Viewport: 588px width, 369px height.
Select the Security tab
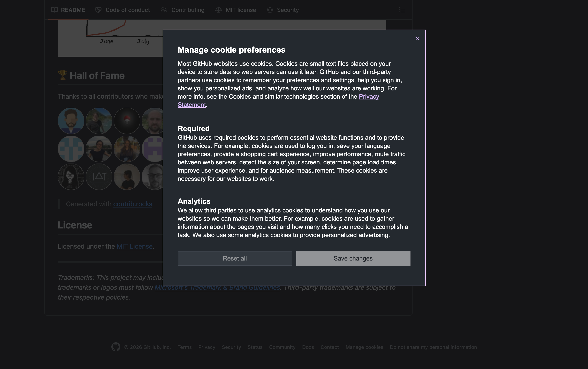pyautogui.click(x=288, y=10)
